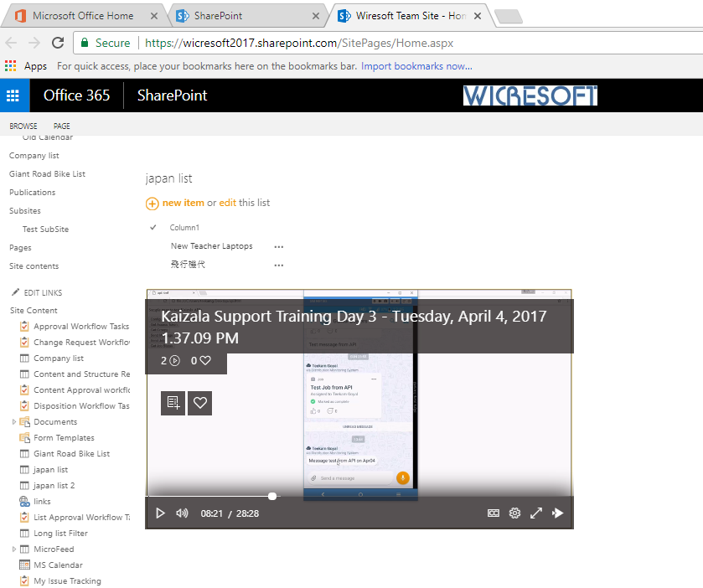Click the Wicresoft logo
The width and height of the screenshot is (703, 588).
[530, 95]
